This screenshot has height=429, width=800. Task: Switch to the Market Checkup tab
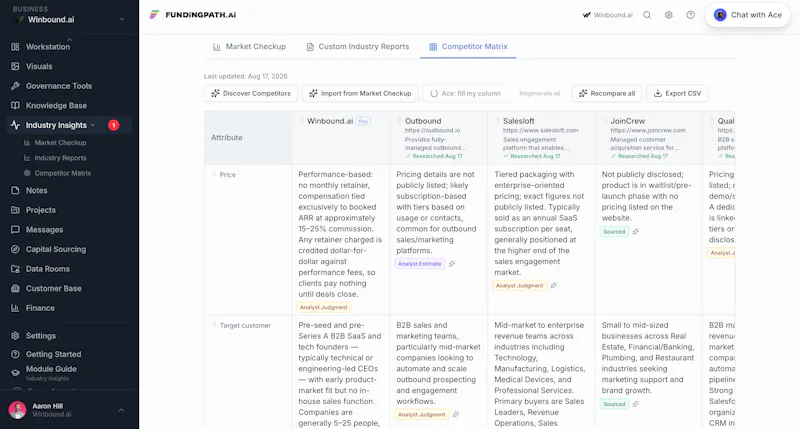click(249, 46)
